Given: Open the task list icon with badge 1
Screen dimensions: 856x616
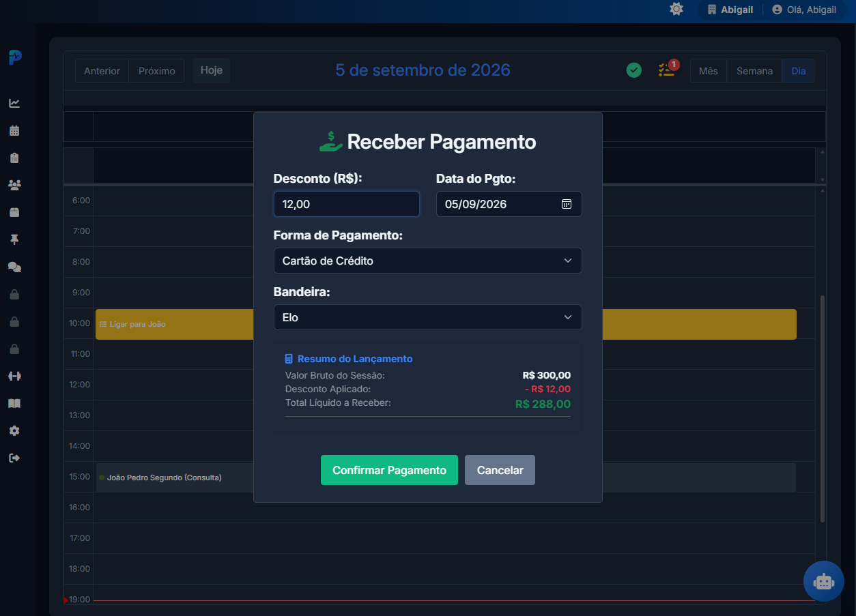Looking at the screenshot, I should (667, 70).
